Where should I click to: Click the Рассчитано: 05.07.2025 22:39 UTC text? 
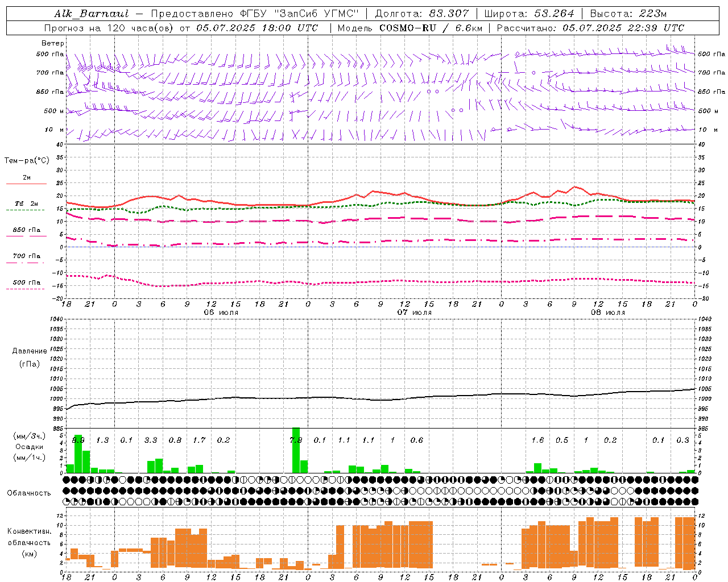(590, 28)
